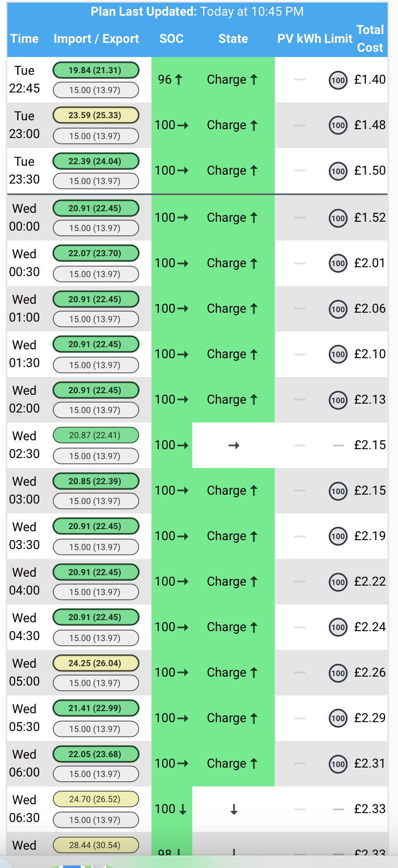Click the 100 limit icon for Tue 22:45
The image size is (398, 868).
coord(338,80)
